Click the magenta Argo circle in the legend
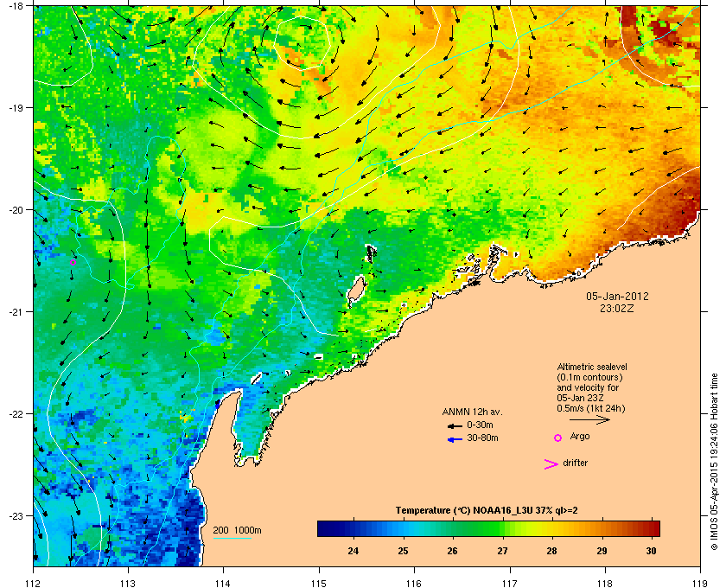The width and height of the screenshot is (726, 588). click(x=558, y=438)
